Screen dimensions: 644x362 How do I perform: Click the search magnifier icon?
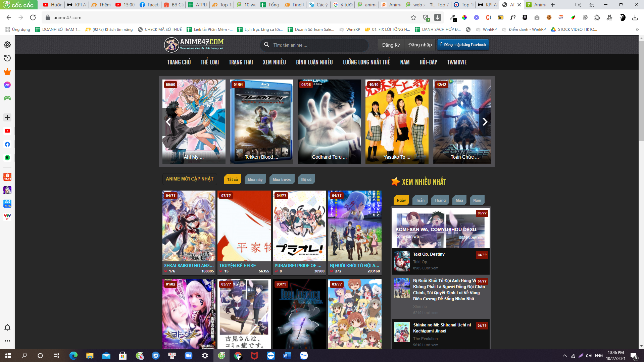click(266, 45)
